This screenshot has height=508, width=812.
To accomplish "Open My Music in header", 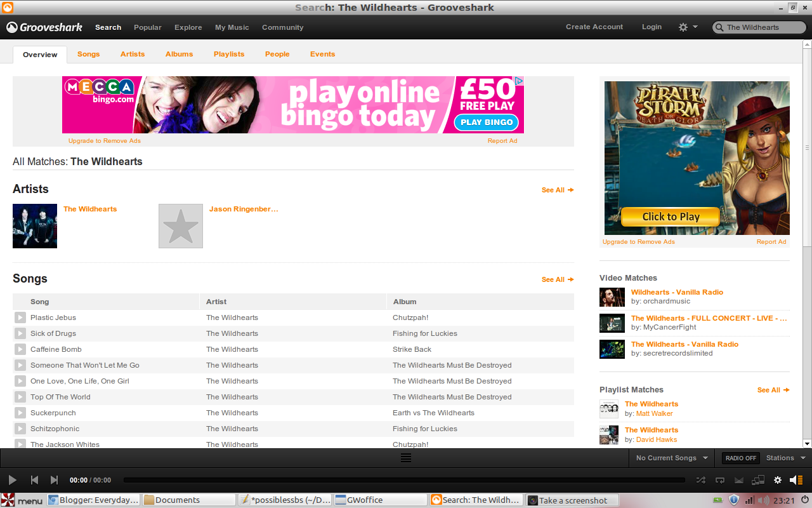I will tap(232, 27).
